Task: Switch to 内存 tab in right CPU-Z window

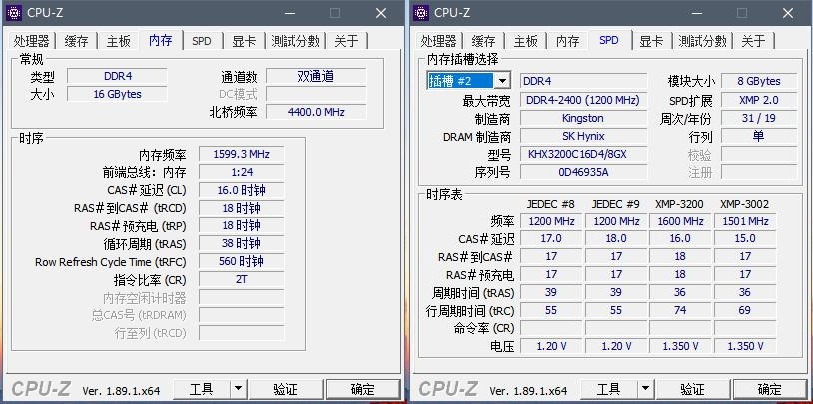Action: pos(567,41)
